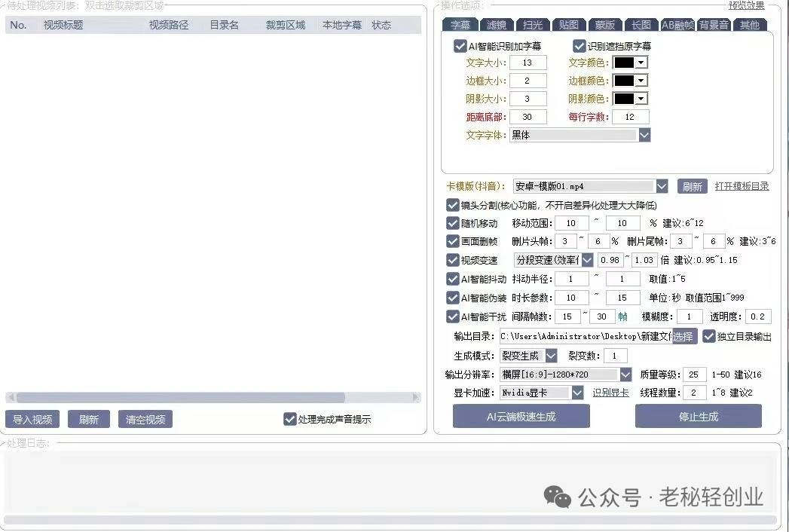789x532 pixels.
Task: Expand the 文字字体 font dropdown
Action: click(x=644, y=135)
